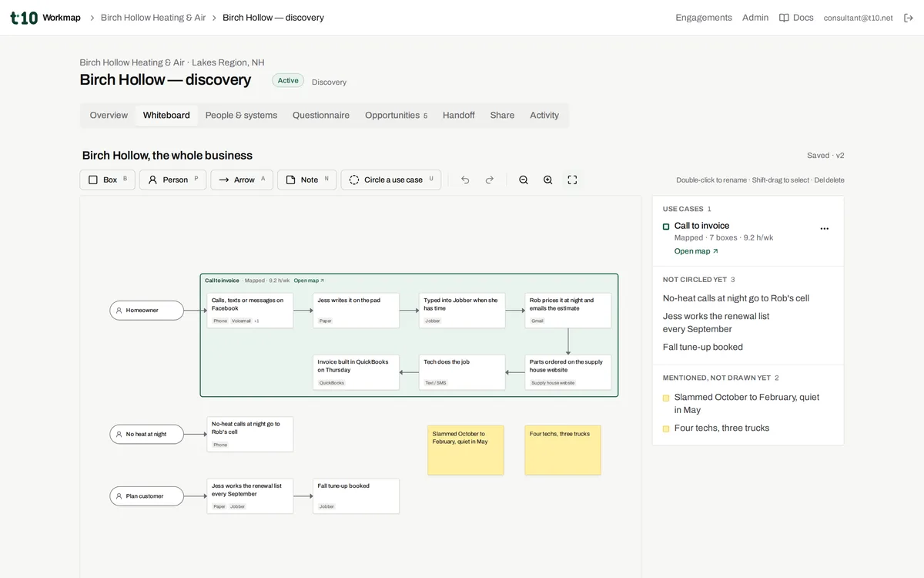Select 'Invoice built in QuickBooks on Thursday' box

[x=357, y=372]
